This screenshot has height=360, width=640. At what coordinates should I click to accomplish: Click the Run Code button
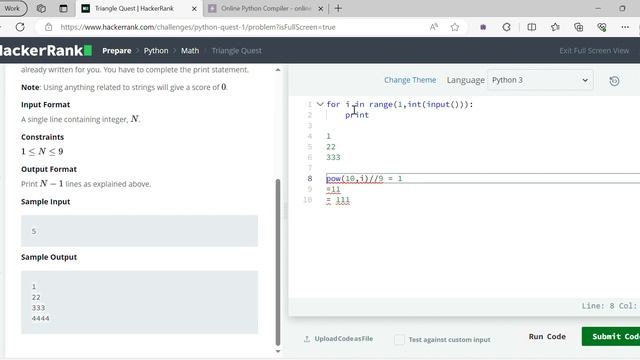click(x=547, y=336)
